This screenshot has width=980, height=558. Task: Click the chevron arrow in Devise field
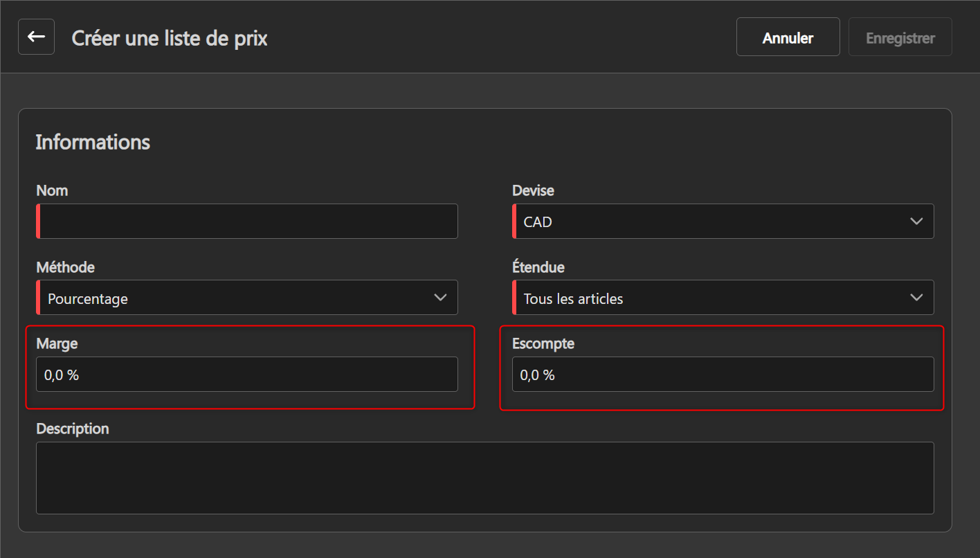pos(916,222)
